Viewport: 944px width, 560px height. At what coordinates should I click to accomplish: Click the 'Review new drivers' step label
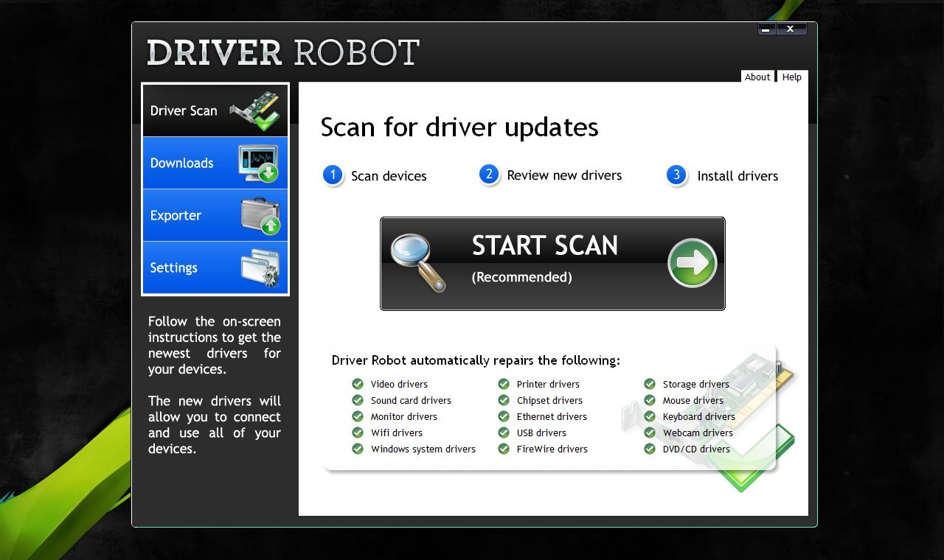pos(564,175)
